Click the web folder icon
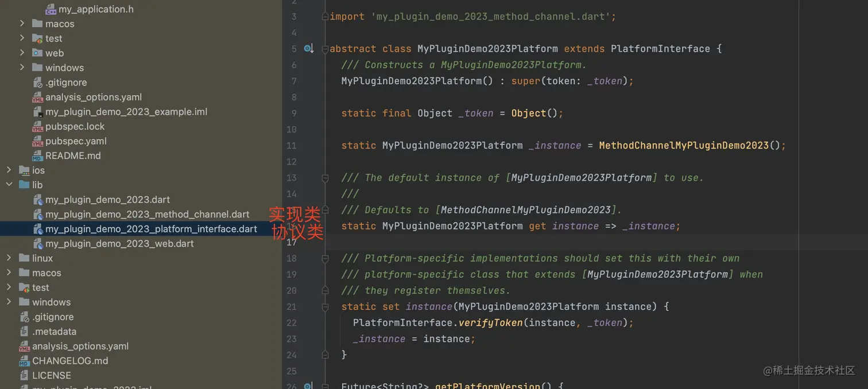This screenshot has height=389, width=868. [37, 53]
